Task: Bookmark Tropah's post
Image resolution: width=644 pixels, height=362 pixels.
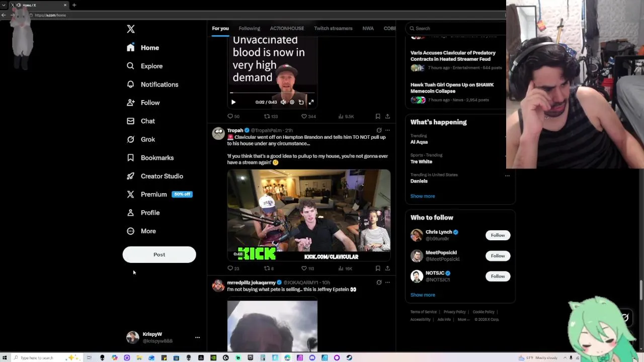Action: pos(378,268)
